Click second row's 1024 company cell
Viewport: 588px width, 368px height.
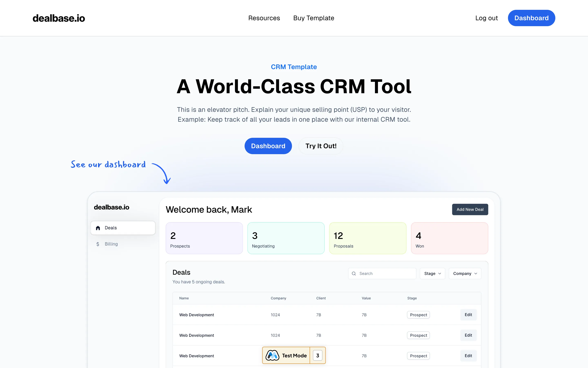[275, 335]
